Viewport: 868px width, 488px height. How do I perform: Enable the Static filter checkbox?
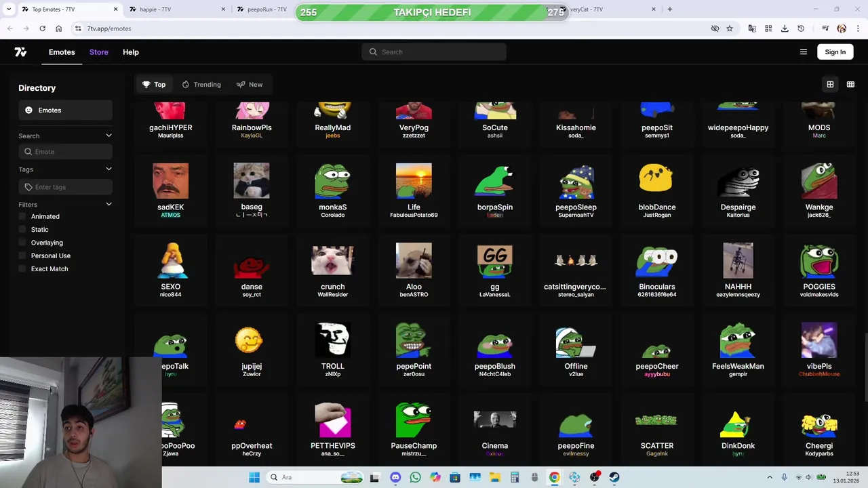[22, 230]
